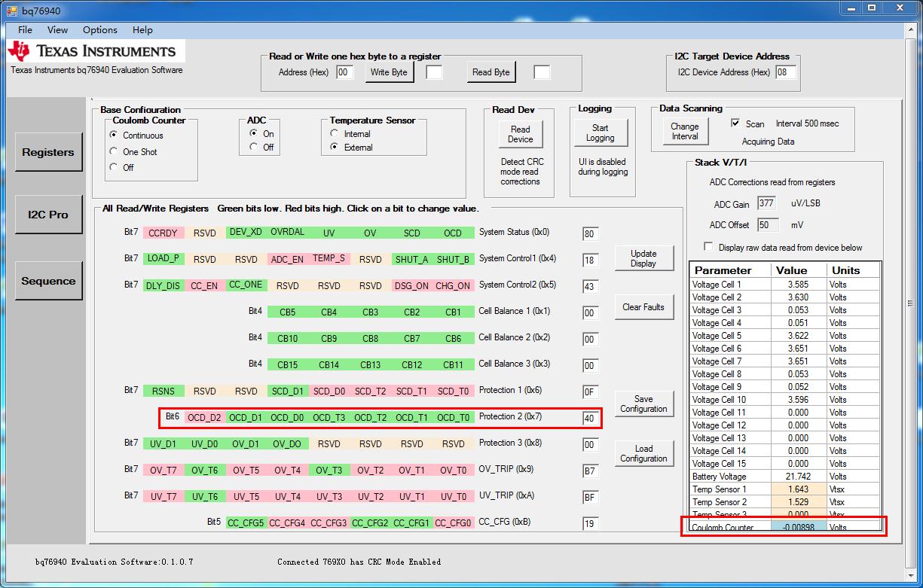Click the Protection 2 hex value field
The width and height of the screenshot is (923, 588).
590,419
